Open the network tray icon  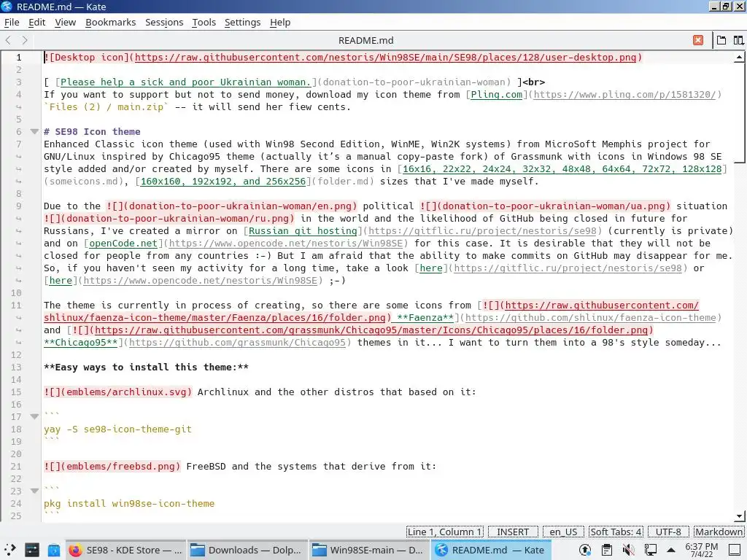(x=650, y=550)
